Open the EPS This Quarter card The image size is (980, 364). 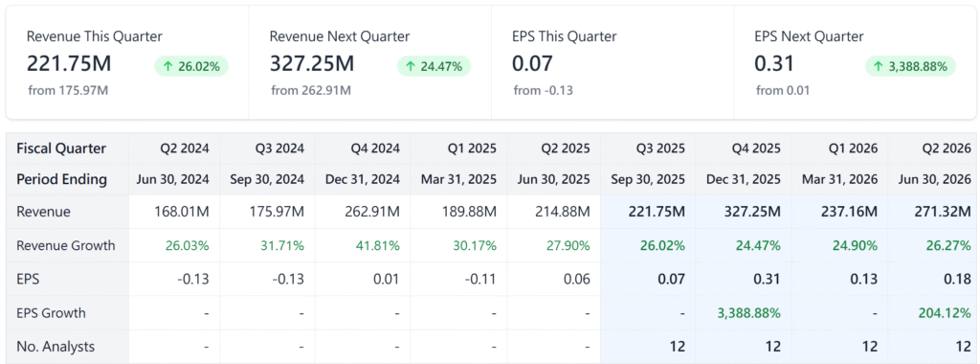point(612,62)
